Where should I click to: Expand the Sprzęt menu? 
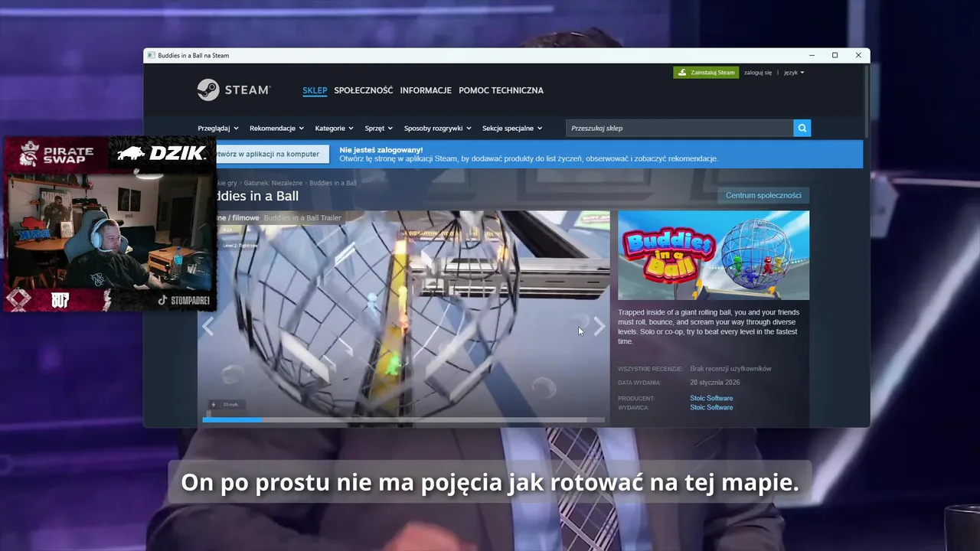point(378,129)
